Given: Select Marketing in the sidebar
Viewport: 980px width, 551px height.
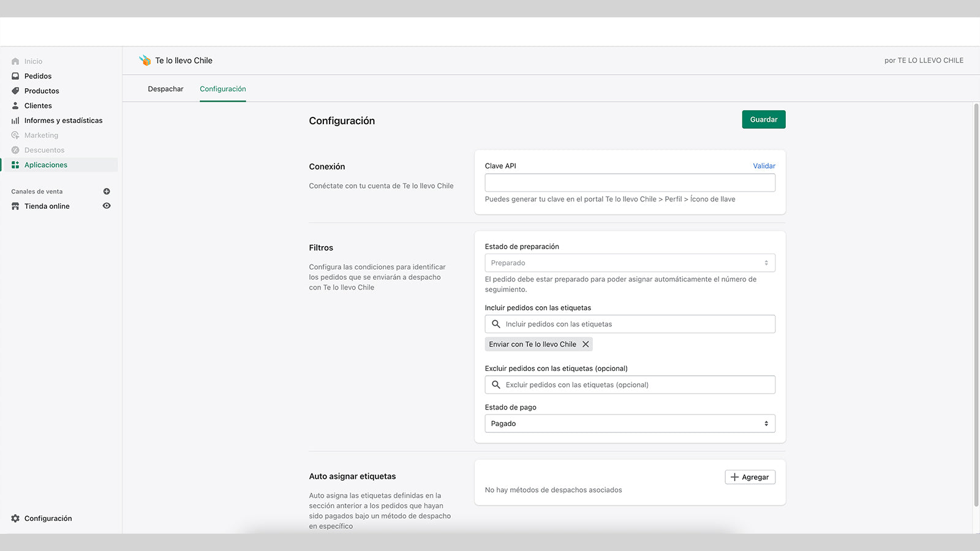Looking at the screenshot, I should point(41,135).
